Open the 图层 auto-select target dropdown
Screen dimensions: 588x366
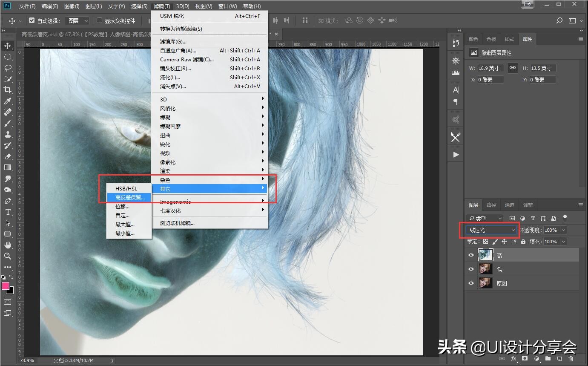click(79, 20)
